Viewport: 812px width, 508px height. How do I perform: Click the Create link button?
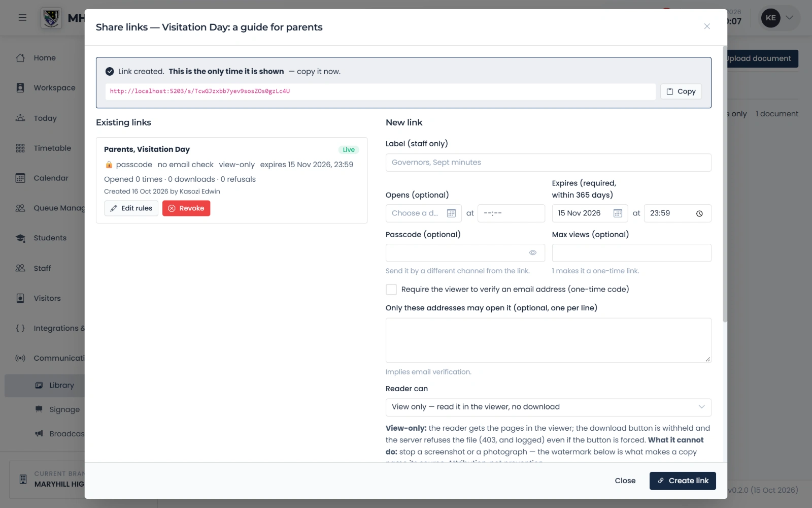(683, 481)
